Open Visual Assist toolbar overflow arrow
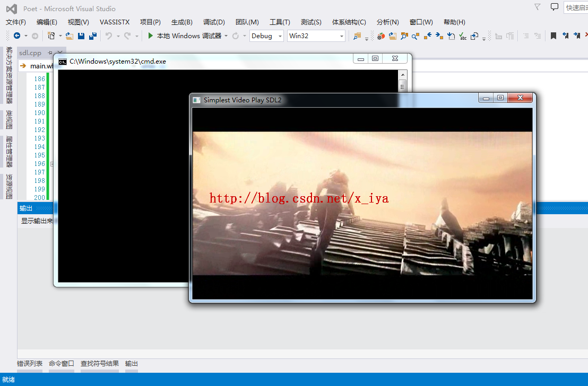The height and width of the screenshot is (386, 588). point(484,39)
